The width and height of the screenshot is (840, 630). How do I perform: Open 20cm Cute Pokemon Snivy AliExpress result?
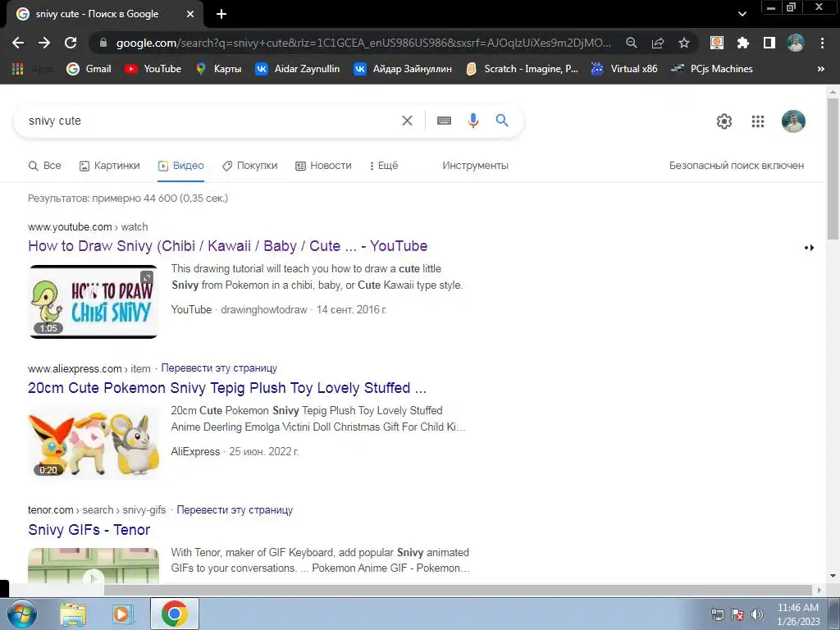tap(227, 388)
